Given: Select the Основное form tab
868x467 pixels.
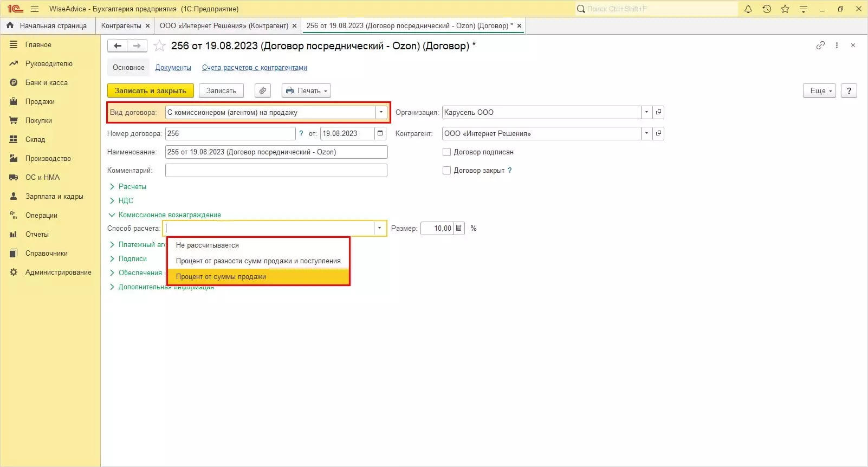Looking at the screenshot, I should [128, 68].
